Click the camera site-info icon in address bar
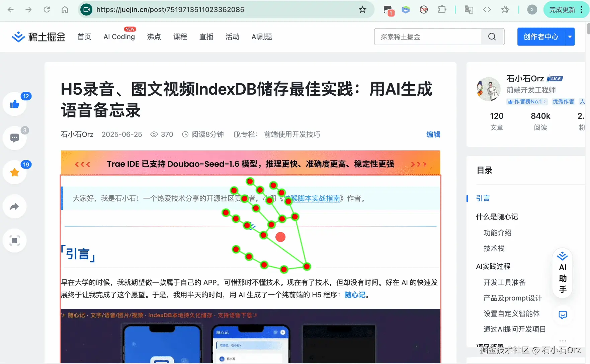This screenshot has width=590, height=364. pyautogui.click(x=86, y=10)
